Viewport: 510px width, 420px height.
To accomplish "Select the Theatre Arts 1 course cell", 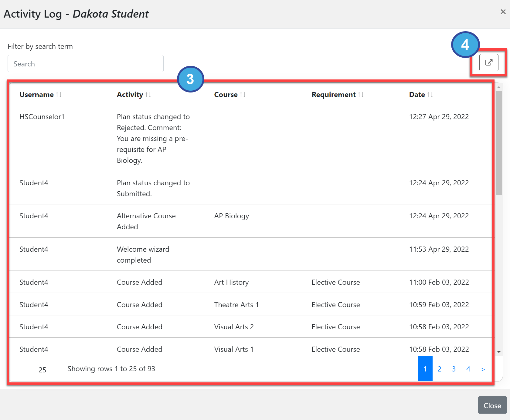I will [x=236, y=305].
